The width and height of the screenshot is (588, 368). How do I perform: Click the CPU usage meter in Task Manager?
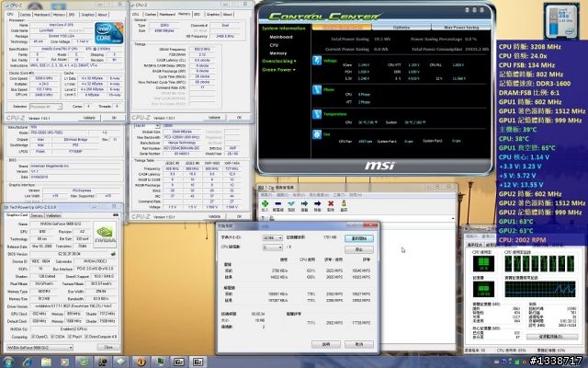[x=483, y=263]
